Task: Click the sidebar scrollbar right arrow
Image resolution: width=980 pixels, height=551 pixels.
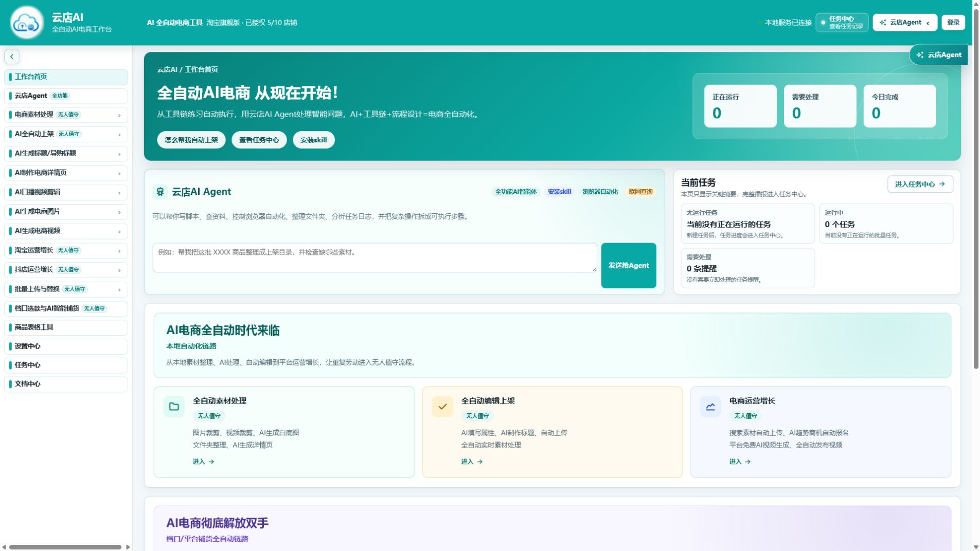Action: click(x=128, y=547)
